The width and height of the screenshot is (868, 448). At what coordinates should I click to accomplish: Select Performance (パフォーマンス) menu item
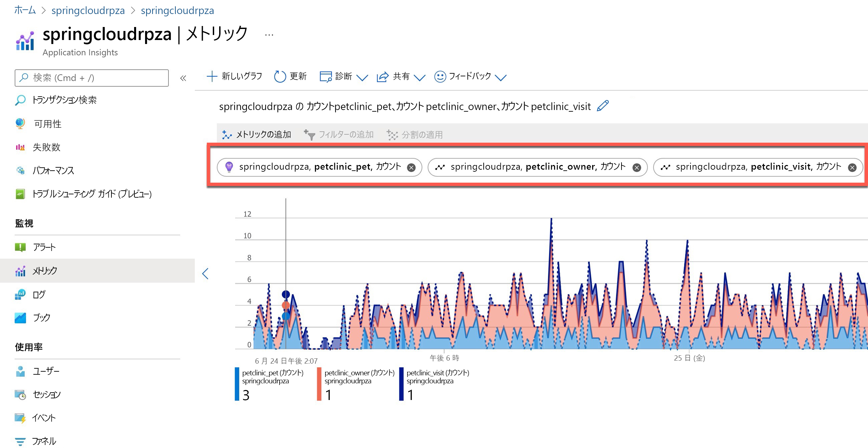(53, 171)
